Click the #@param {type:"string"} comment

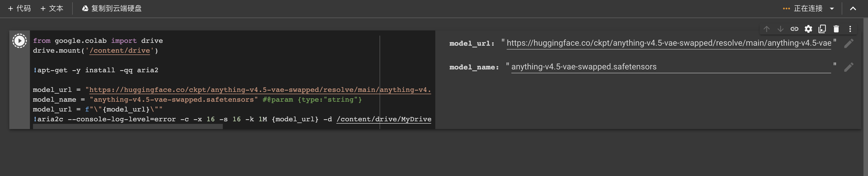[312, 99]
